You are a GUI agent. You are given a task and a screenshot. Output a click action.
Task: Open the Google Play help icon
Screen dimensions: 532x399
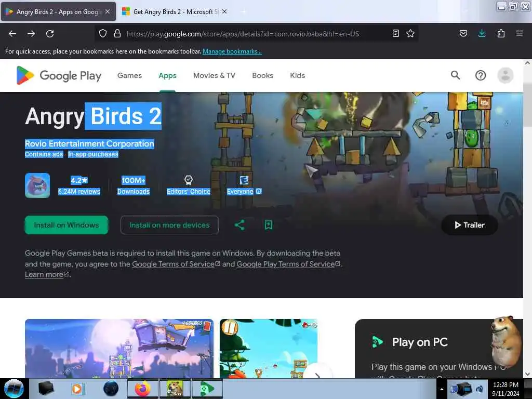tap(481, 75)
